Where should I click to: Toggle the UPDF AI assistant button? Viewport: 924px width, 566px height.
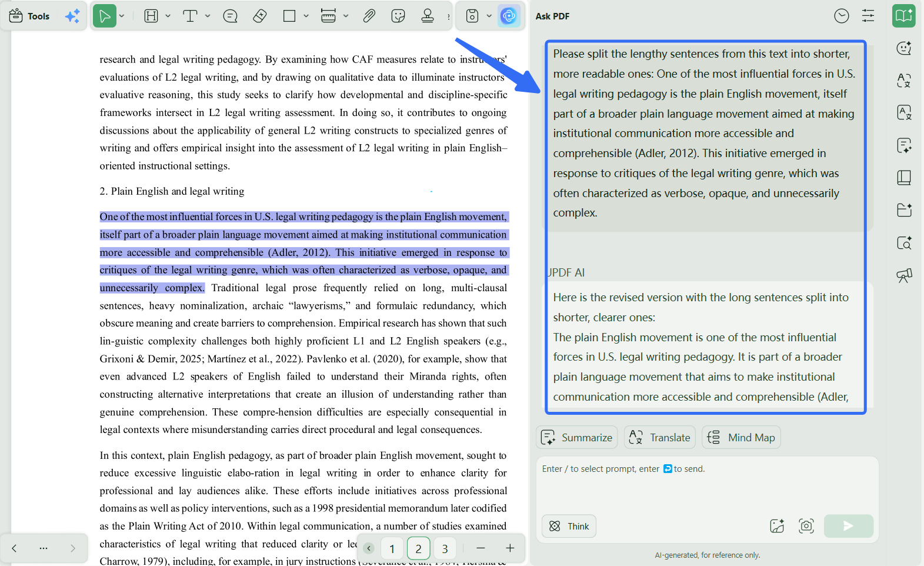509,16
